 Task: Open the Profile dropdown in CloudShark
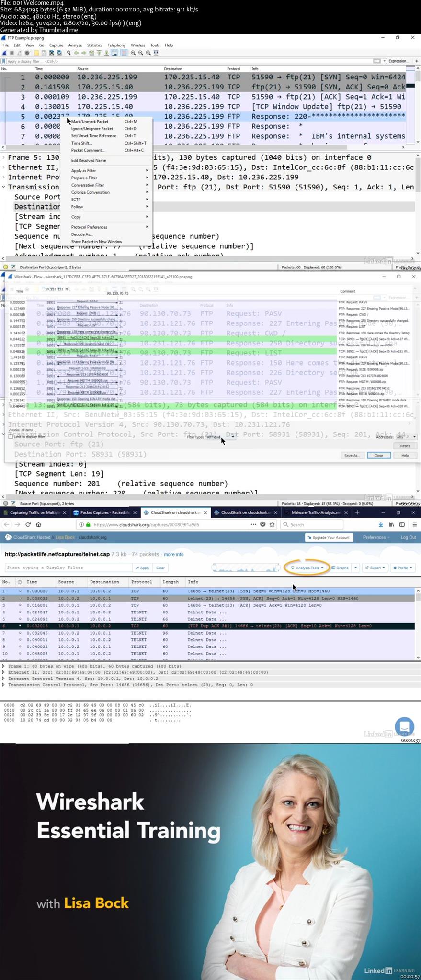pos(403,568)
